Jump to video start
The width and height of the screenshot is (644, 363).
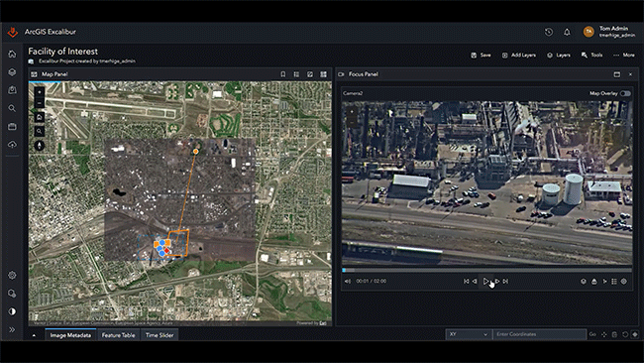pyautogui.click(x=467, y=282)
